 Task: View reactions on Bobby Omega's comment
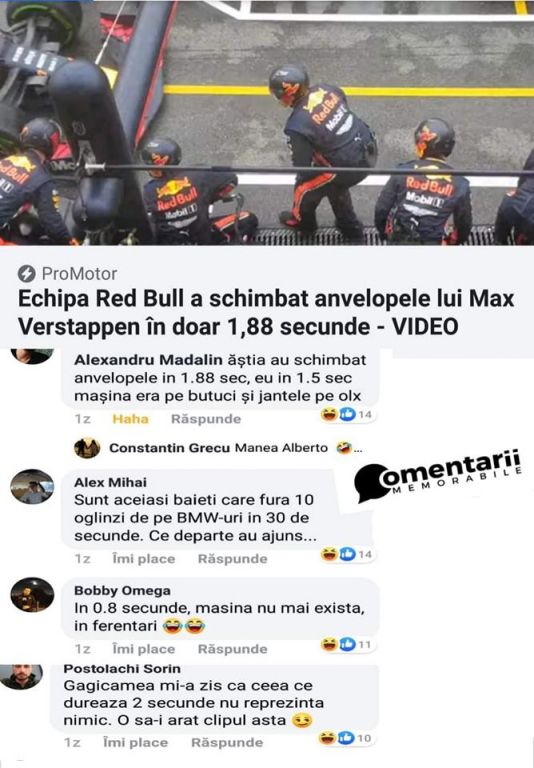pyautogui.click(x=347, y=644)
